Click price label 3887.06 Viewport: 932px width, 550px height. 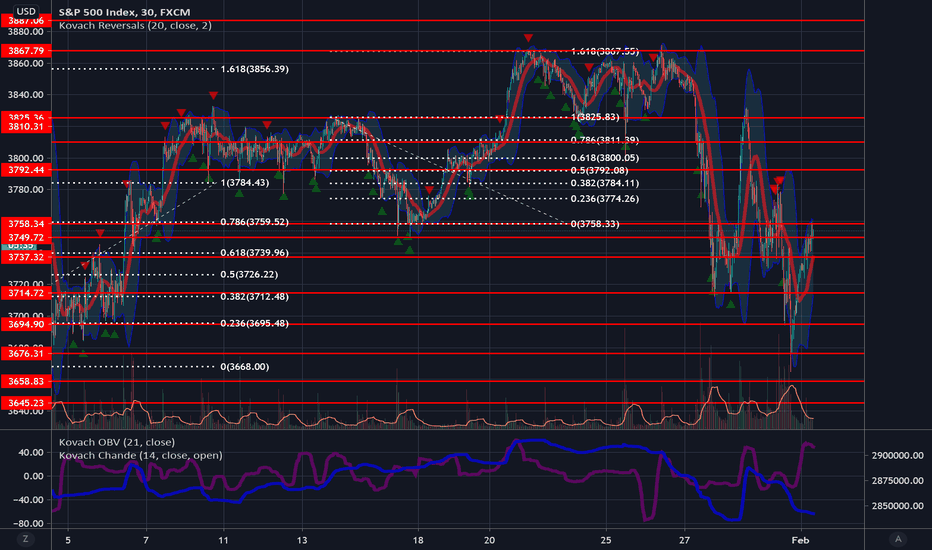(26, 21)
